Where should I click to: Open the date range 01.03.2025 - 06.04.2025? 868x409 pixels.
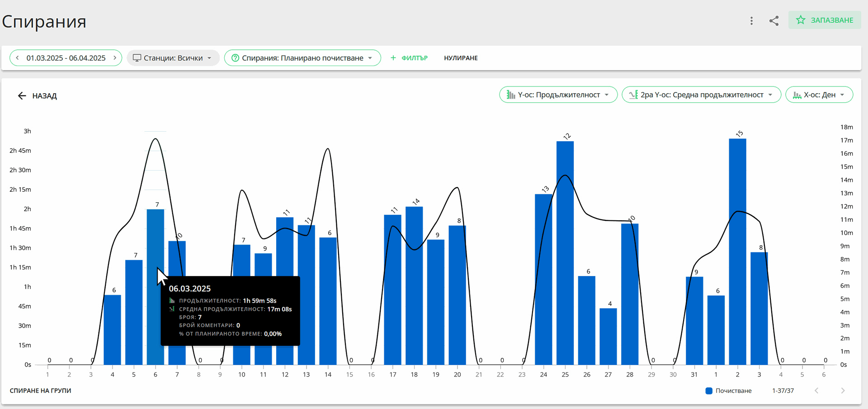pyautogui.click(x=66, y=58)
